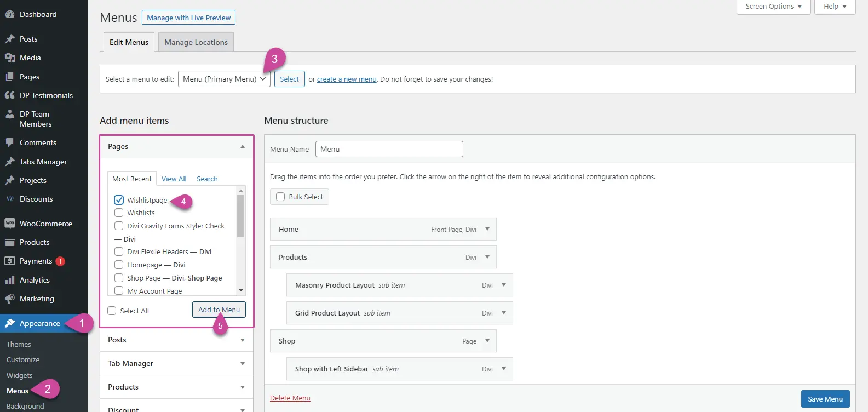Viewport: 868px width, 412px height.
Task: Enable the Bulk Select checkbox
Action: (280, 197)
